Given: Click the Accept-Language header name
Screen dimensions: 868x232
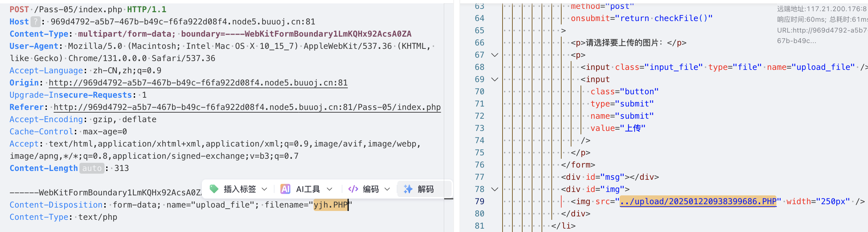Looking at the screenshot, I should [x=46, y=71].
